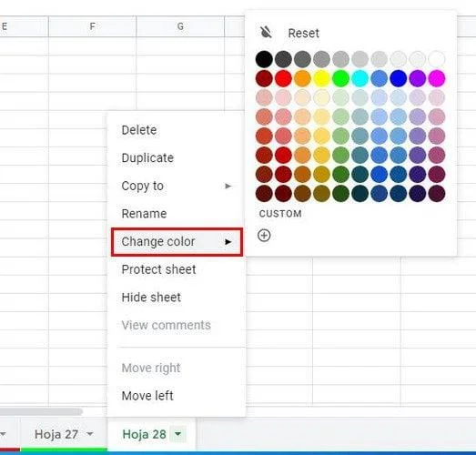Select Hide sheet option
476x455 pixels.
[151, 298]
